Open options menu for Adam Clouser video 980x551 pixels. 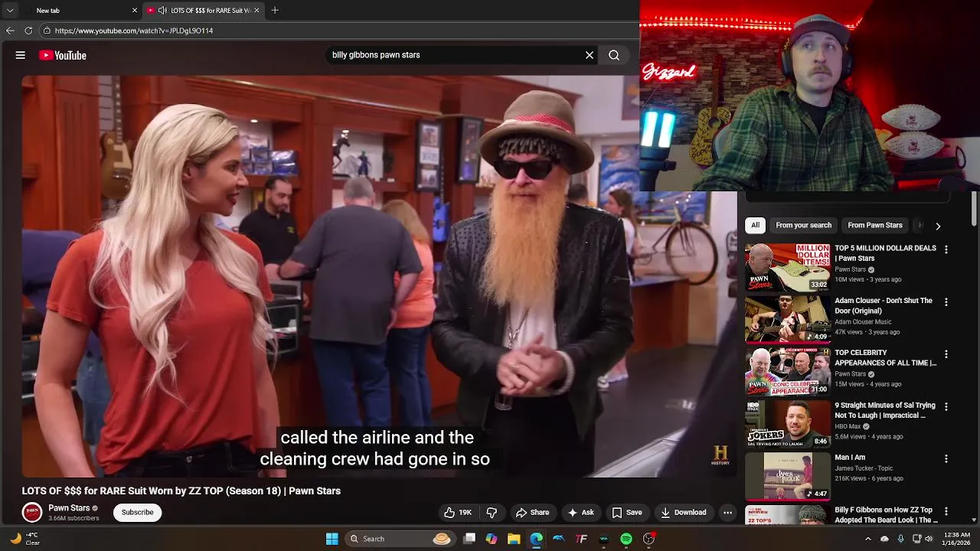(x=946, y=302)
